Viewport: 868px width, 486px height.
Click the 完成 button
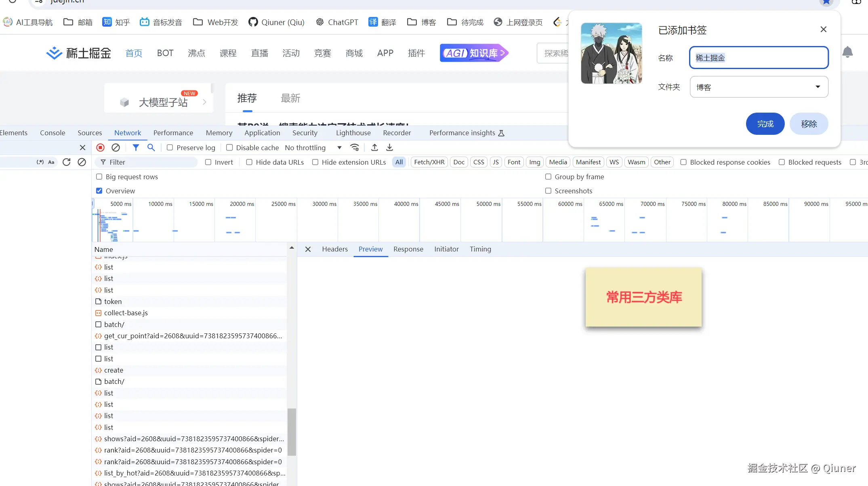pyautogui.click(x=765, y=124)
